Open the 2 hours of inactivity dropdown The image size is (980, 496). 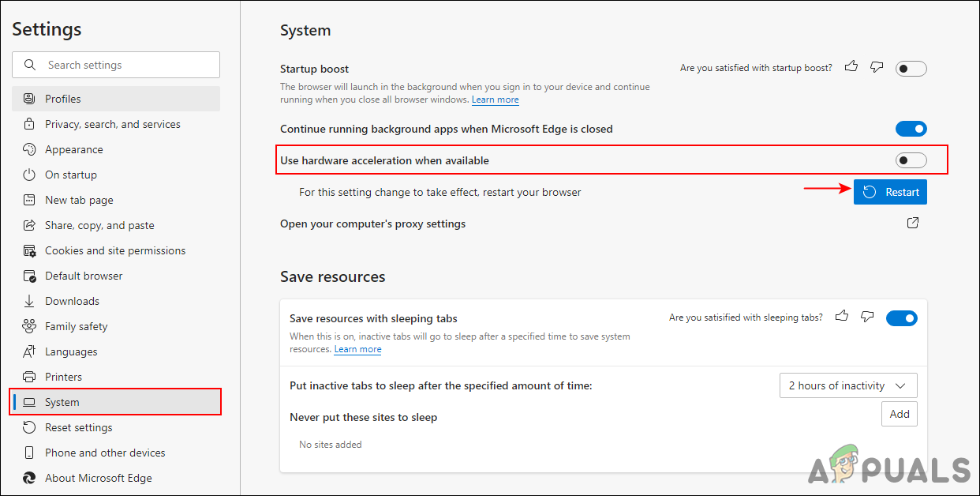pos(847,385)
